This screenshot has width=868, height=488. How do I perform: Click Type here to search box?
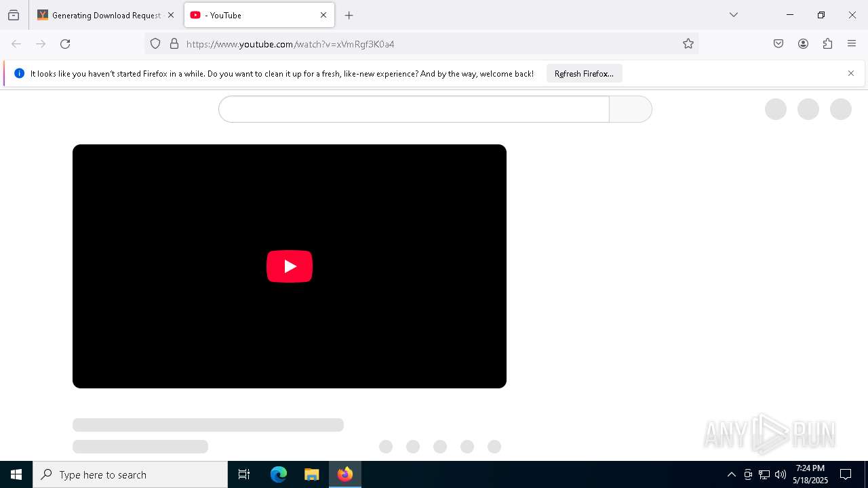point(130,474)
